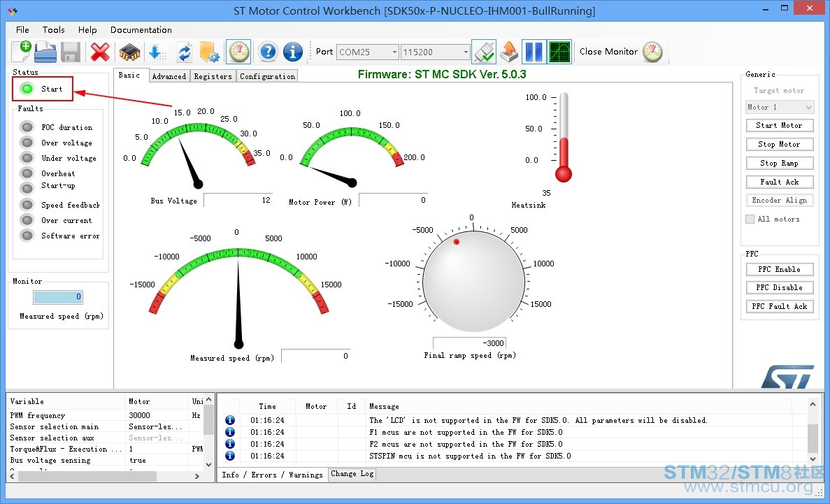Click the Software error fault indicator

click(27, 235)
